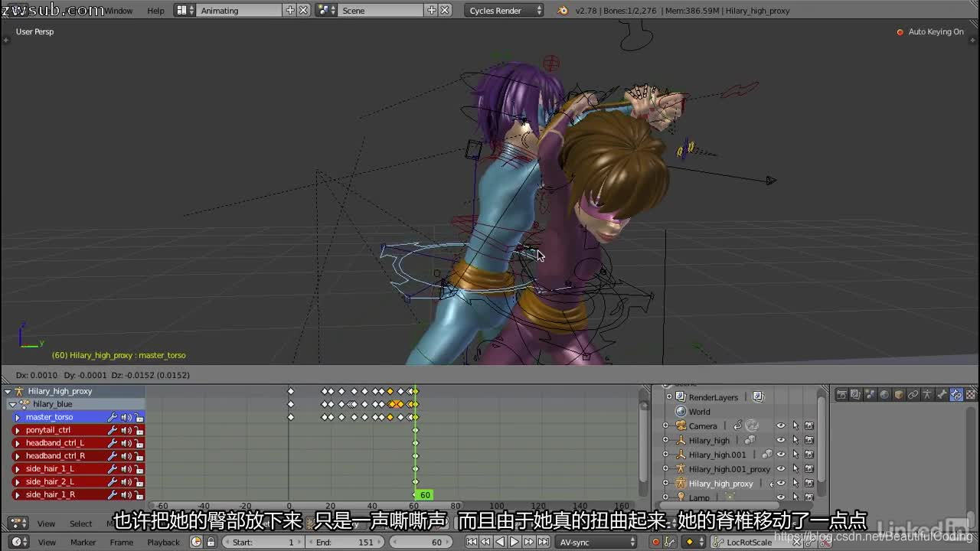
Task: Open the Bone properties tab
Action: 942,395
